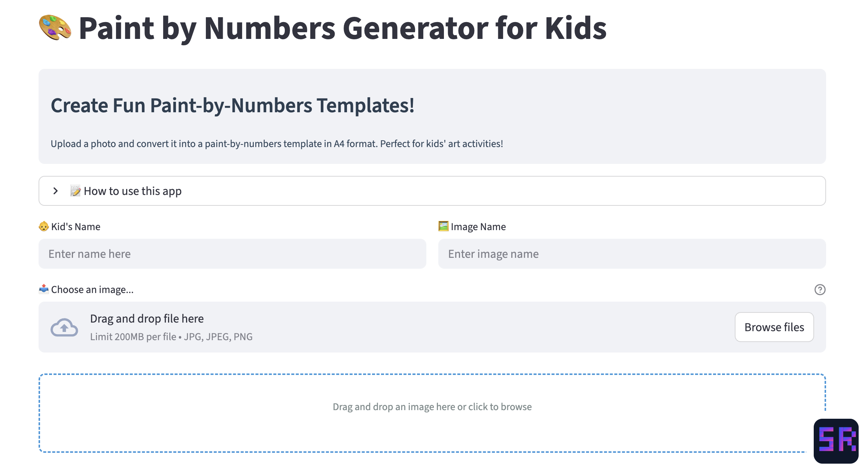Expand the chevron arrow for app instructions

(55, 191)
